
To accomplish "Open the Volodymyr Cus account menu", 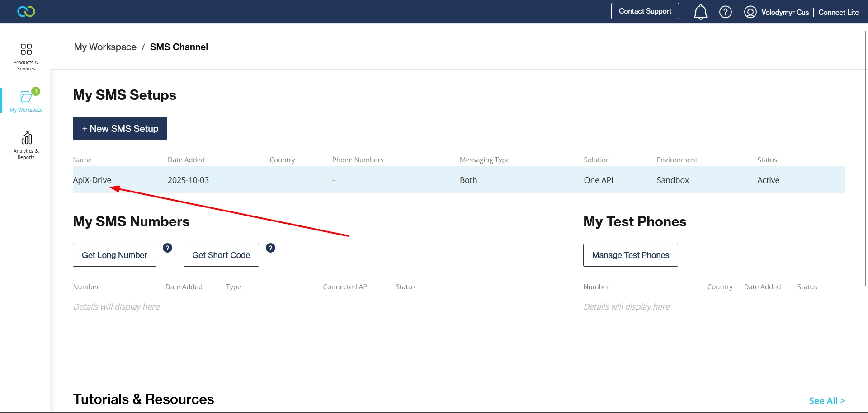I will [x=785, y=12].
